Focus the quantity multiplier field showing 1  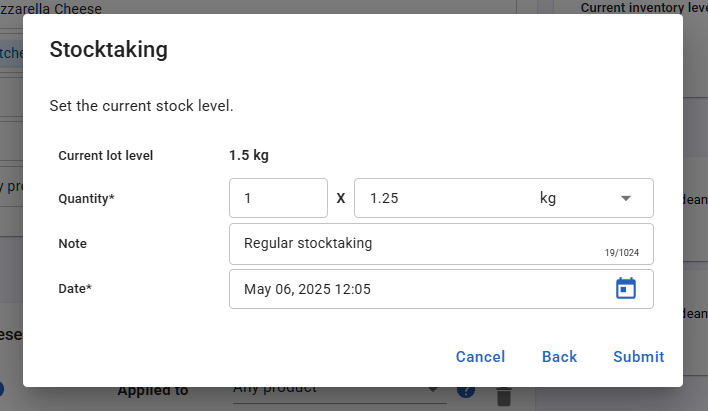point(278,198)
